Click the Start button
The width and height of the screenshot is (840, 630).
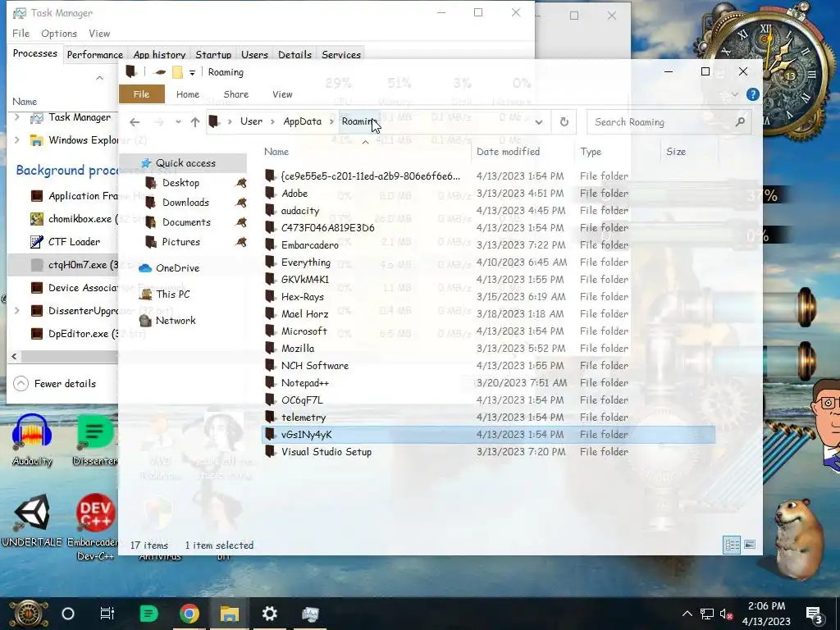click(x=28, y=614)
